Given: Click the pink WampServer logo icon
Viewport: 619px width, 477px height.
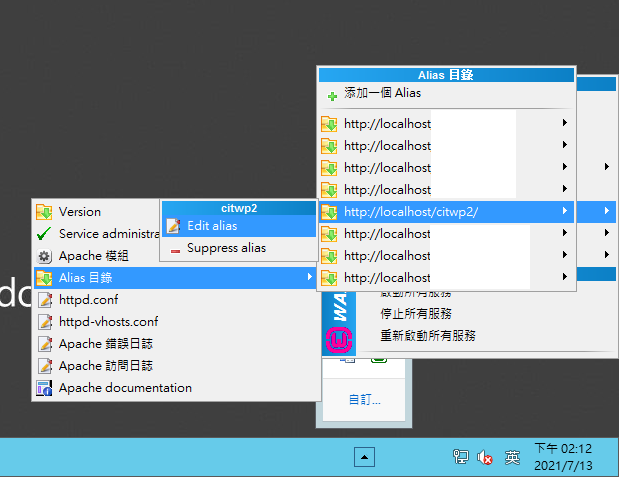Looking at the screenshot, I should pyautogui.click(x=340, y=341).
